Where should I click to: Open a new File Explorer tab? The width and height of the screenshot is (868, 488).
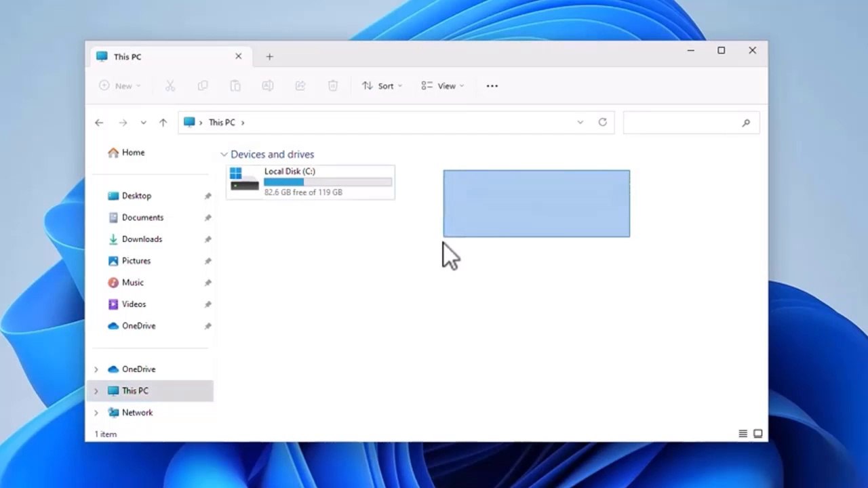pyautogui.click(x=269, y=56)
